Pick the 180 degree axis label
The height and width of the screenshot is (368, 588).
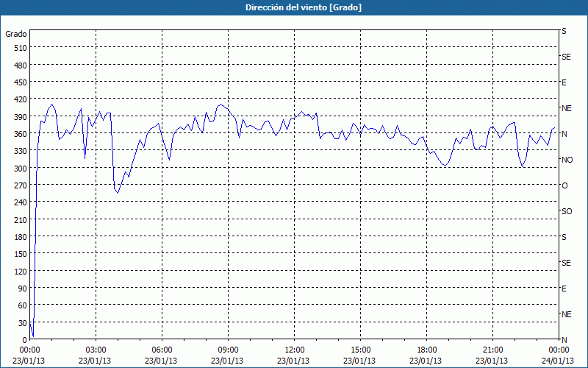point(21,237)
